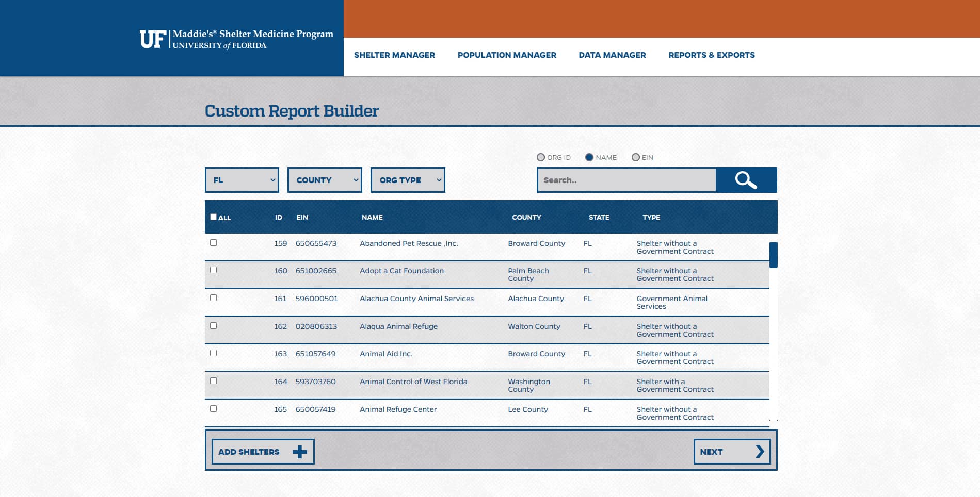Click ID number 159
980x497 pixels.
(x=280, y=243)
